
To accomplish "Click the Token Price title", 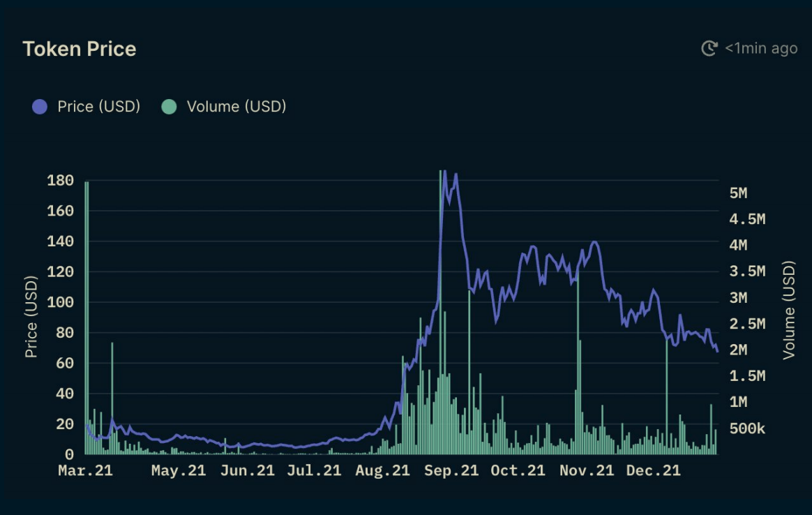I will (x=80, y=50).
